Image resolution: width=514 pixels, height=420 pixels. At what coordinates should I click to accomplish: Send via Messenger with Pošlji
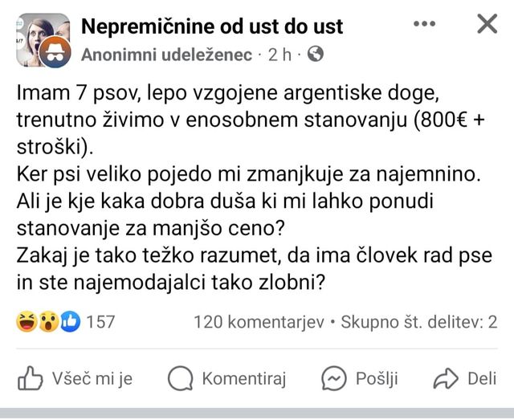click(x=360, y=378)
